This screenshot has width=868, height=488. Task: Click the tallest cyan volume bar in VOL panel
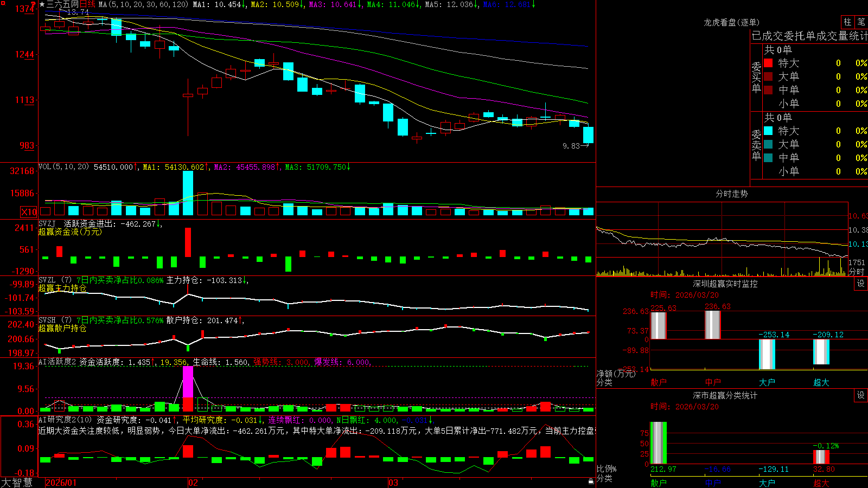point(188,193)
